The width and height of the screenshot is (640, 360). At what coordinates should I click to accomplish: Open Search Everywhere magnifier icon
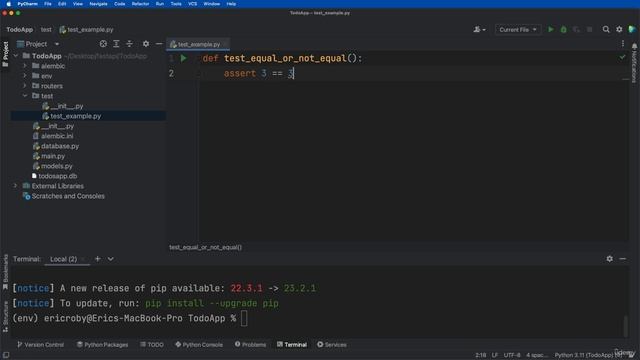(x=606, y=29)
